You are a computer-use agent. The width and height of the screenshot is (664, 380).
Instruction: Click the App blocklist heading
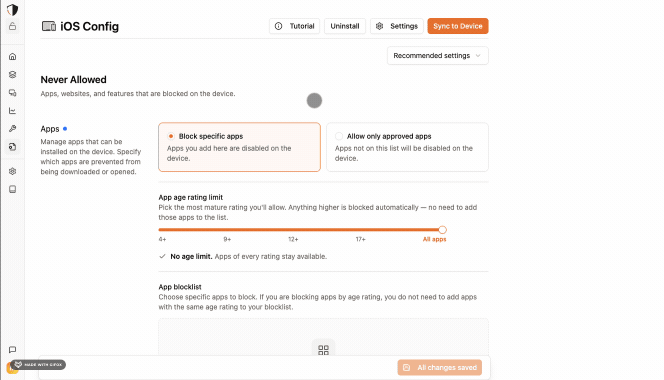click(180, 287)
